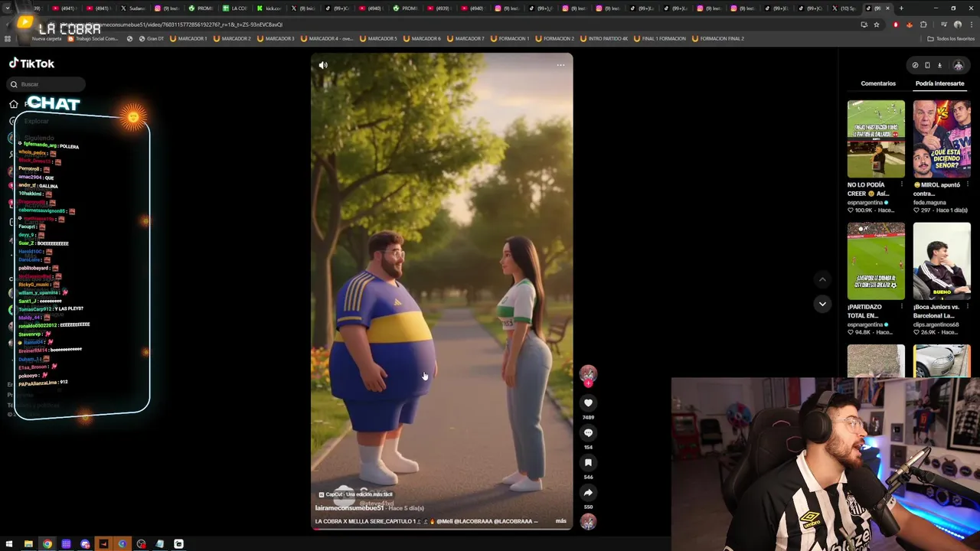Open the Para ti home icon in sidebar
This screenshot has height=551, width=980.
point(14,104)
